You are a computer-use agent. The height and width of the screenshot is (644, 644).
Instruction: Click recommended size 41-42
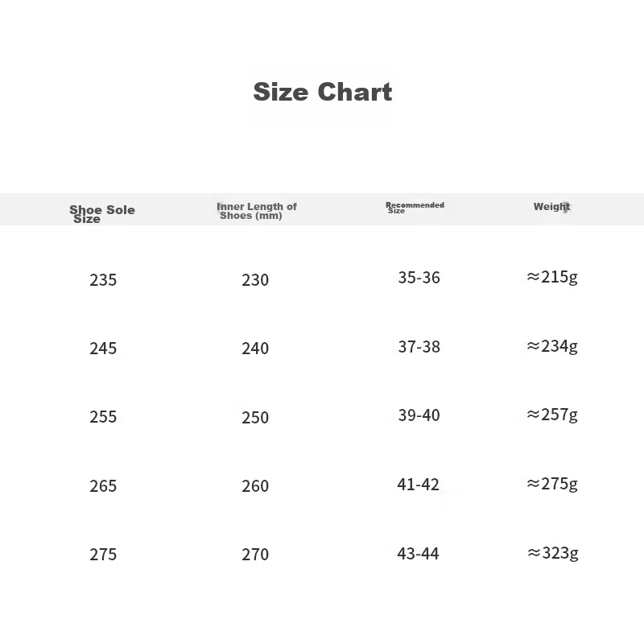pyautogui.click(x=418, y=485)
